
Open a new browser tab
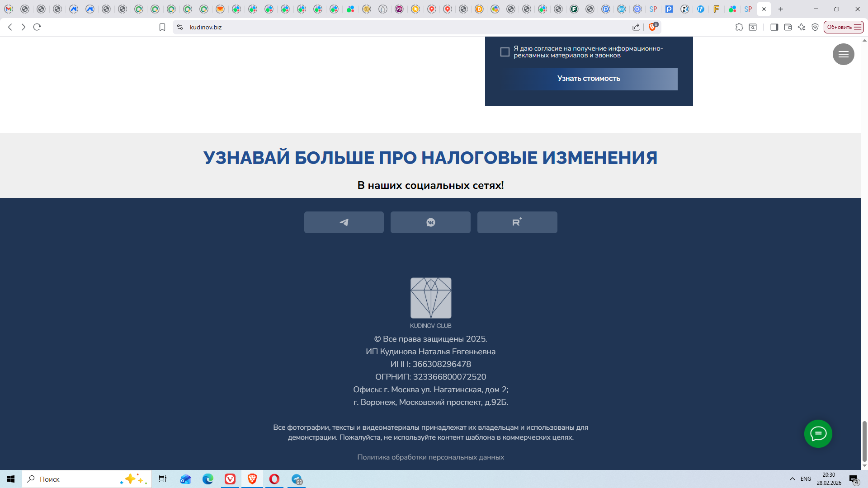pos(781,9)
